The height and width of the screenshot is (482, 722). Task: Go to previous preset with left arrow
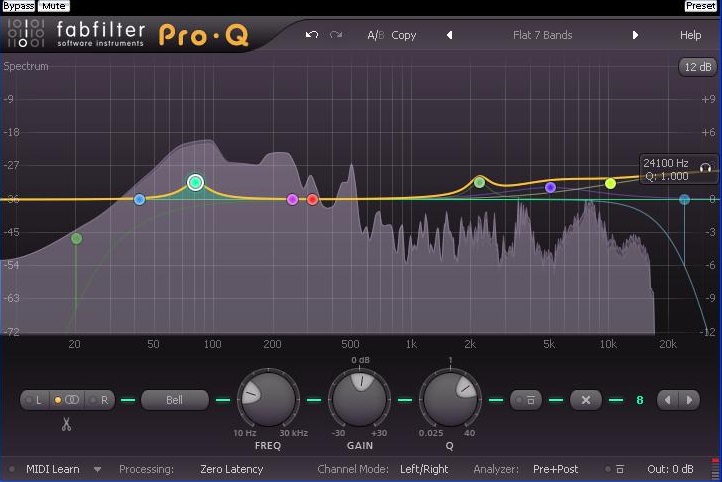point(449,35)
